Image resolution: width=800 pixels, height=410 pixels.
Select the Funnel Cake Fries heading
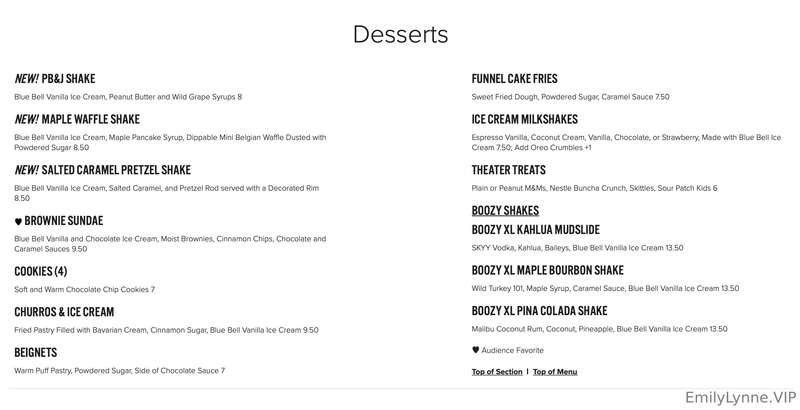click(514, 79)
